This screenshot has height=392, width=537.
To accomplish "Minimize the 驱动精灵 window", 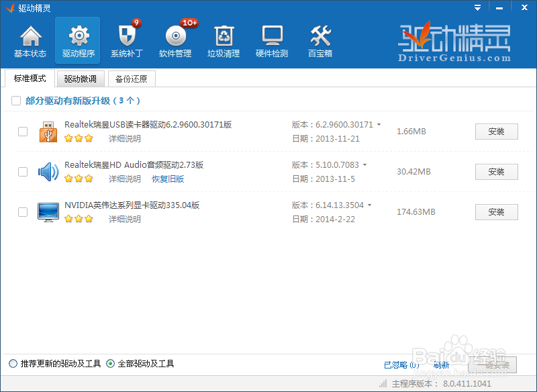I will 499,7.
